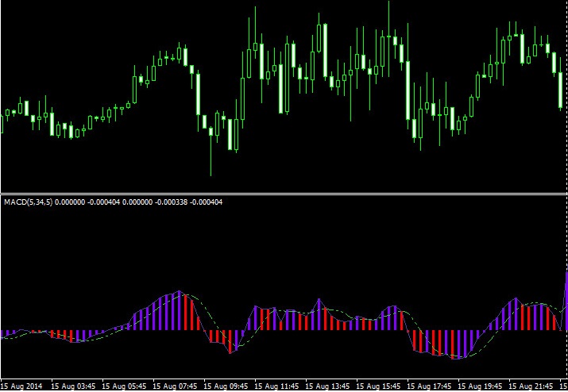Select the tallest purple MACD bar at right edge

(566, 302)
